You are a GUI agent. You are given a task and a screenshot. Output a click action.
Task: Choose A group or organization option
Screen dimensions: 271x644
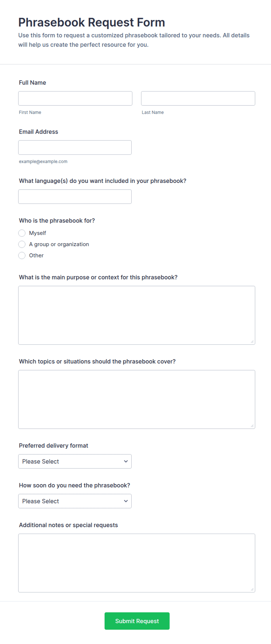click(22, 244)
